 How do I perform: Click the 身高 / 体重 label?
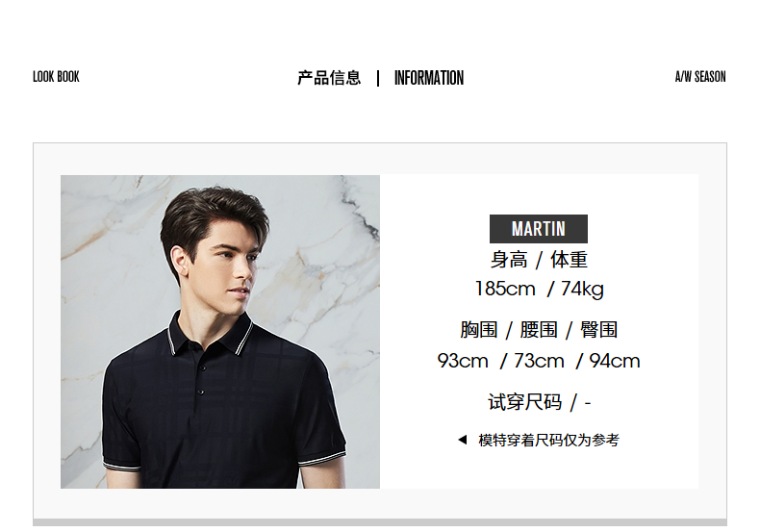[x=539, y=260]
